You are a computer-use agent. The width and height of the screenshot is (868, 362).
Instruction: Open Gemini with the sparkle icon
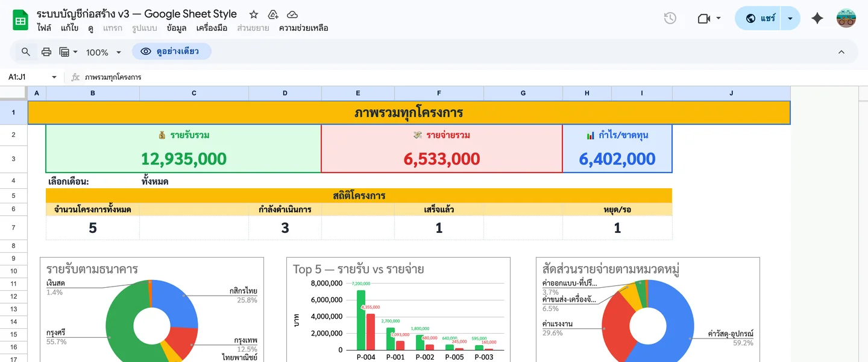click(x=817, y=19)
